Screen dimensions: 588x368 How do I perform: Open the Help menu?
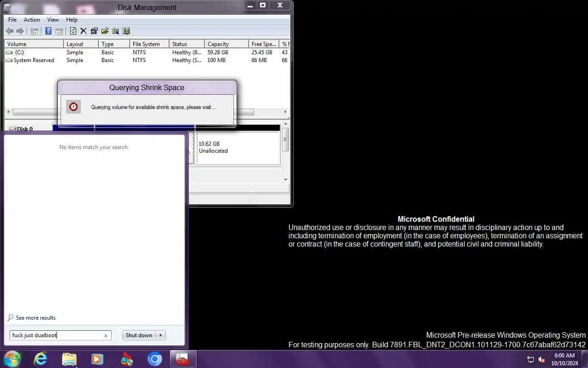tap(72, 20)
